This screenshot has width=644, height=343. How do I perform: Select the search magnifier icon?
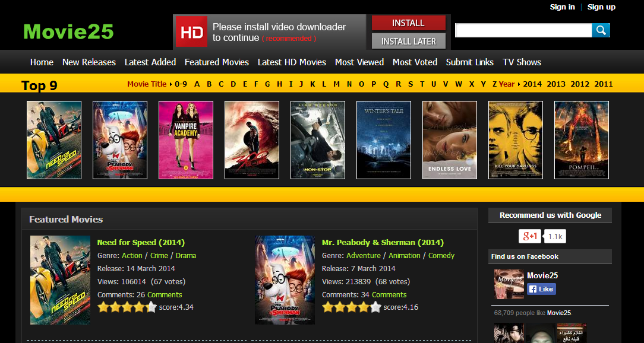600,30
